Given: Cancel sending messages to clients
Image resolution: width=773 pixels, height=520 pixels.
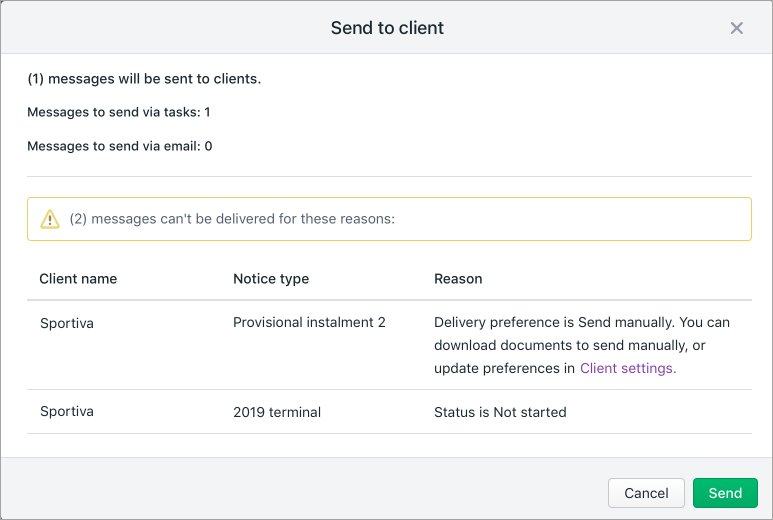Looking at the screenshot, I should (646, 493).
